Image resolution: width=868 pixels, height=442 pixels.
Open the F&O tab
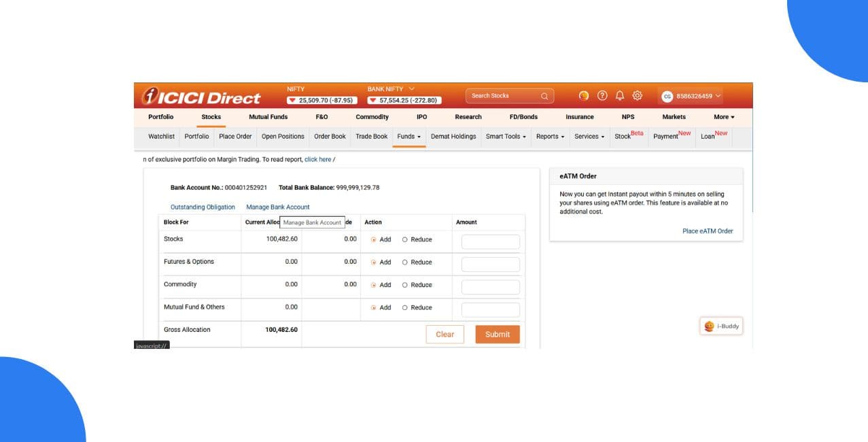tap(322, 117)
